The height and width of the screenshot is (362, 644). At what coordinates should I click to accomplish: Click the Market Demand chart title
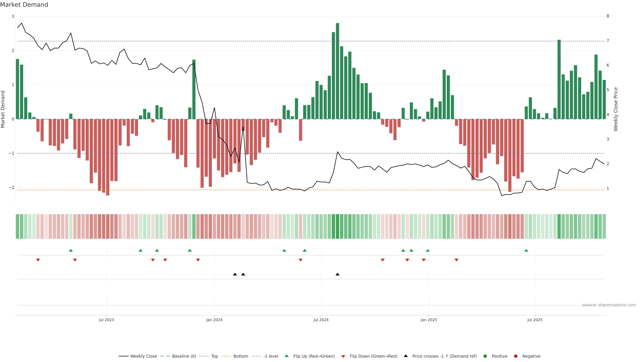pos(24,5)
